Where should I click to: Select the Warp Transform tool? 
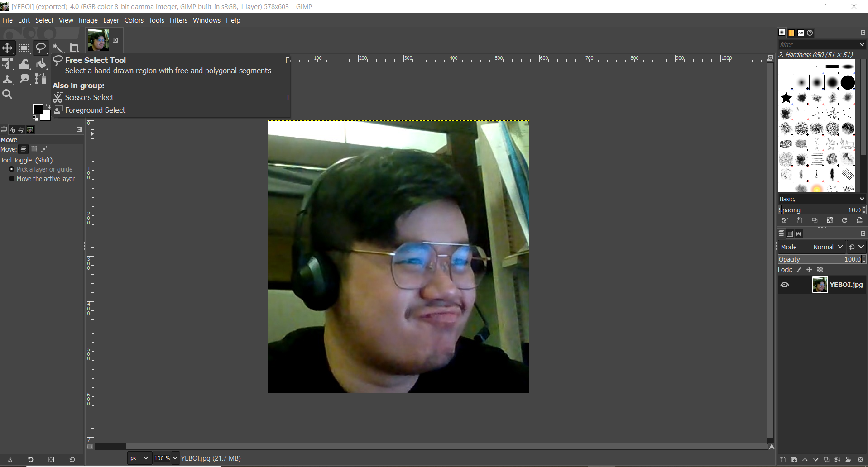tap(24, 64)
